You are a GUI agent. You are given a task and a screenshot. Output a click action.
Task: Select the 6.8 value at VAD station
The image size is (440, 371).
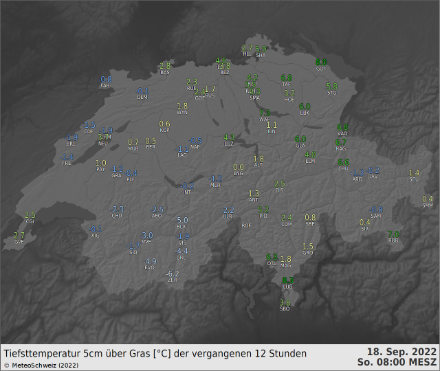pyautogui.click(x=342, y=127)
